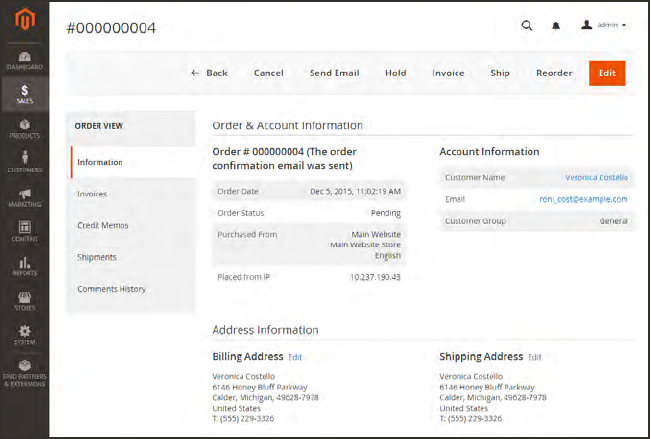Viewport: 651px width, 439px height.
Task: Go back with the Back button
Action: [x=210, y=73]
